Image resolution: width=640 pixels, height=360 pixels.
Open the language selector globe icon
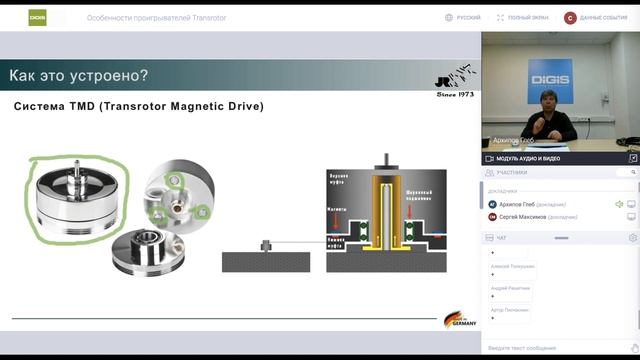449,18
